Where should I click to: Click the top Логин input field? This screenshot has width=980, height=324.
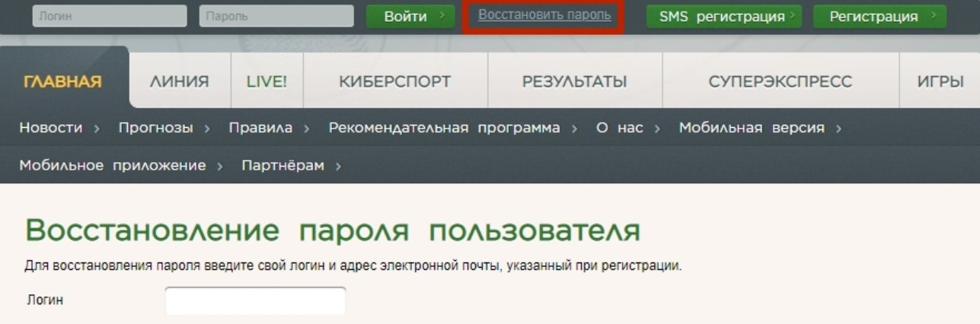[110, 17]
